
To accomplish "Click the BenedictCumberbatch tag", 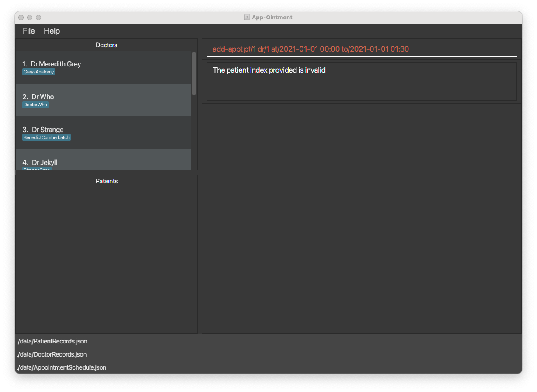I will pos(47,137).
